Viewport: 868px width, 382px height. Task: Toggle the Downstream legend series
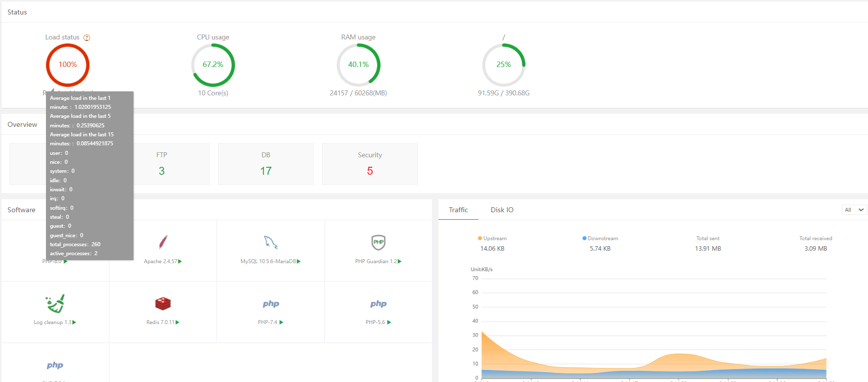click(600, 239)
